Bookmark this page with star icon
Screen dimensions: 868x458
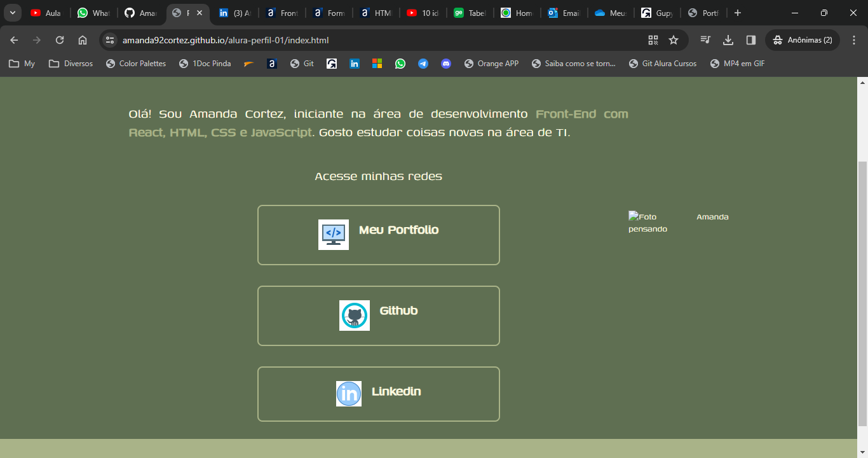coord(674,40)
